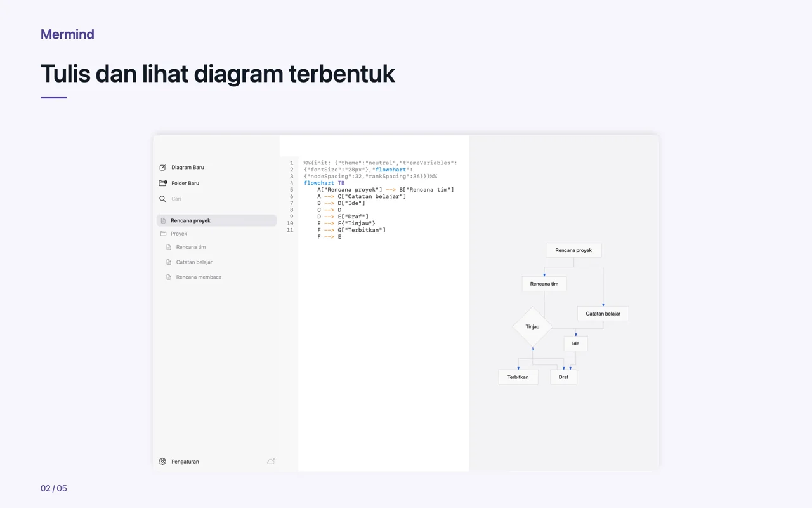The width and height of the screenshot is (812, 508).
Task: Click code line 'F --> G["Terbitkan"]'
Action: pos(351,230)
